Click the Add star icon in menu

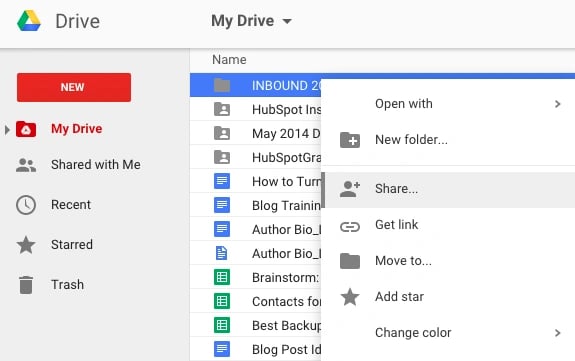click(x=350, y=297)
